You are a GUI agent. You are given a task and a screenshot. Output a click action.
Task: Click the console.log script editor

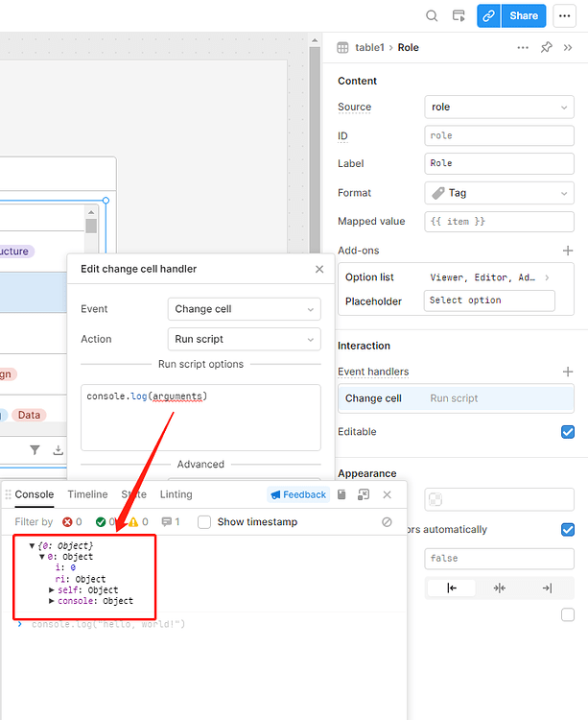pyautogui.click(x=200, y=418)
